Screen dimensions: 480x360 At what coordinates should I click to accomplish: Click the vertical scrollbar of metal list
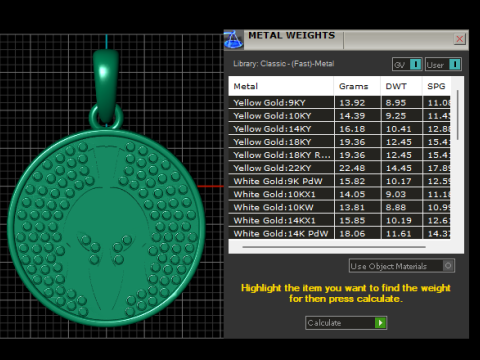point(458,115)
